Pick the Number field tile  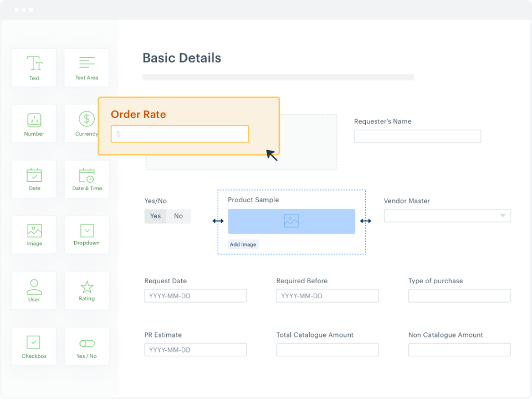tap(34, 124)
